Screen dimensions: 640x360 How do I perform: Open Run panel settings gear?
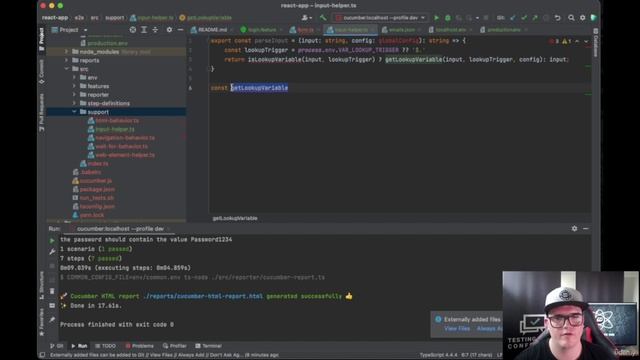[574, 229]
